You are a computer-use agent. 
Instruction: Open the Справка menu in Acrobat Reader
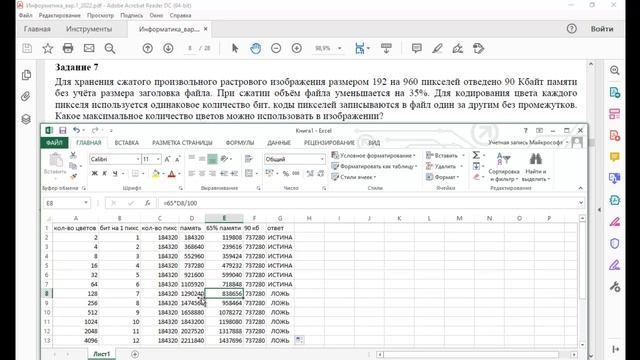(180, 15)
